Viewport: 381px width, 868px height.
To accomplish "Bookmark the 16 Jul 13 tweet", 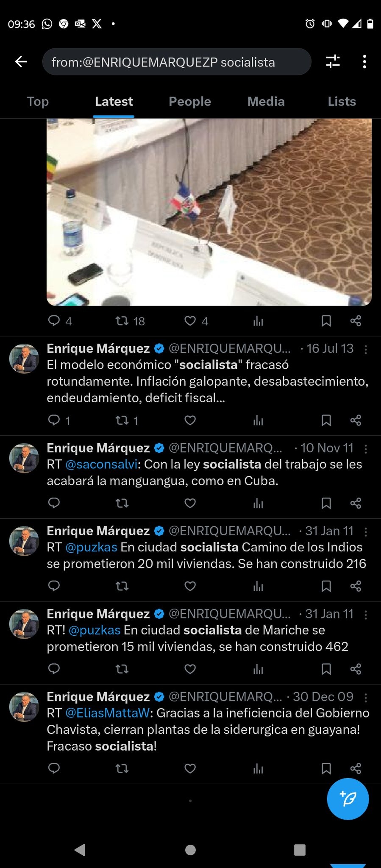I will [326, 420].
